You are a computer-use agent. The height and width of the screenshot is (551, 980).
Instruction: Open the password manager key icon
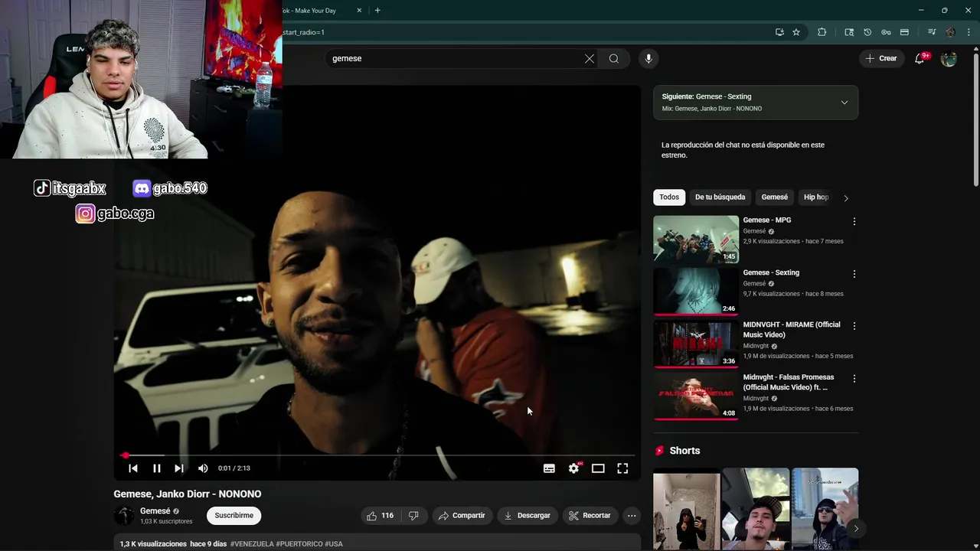(886, 32)
